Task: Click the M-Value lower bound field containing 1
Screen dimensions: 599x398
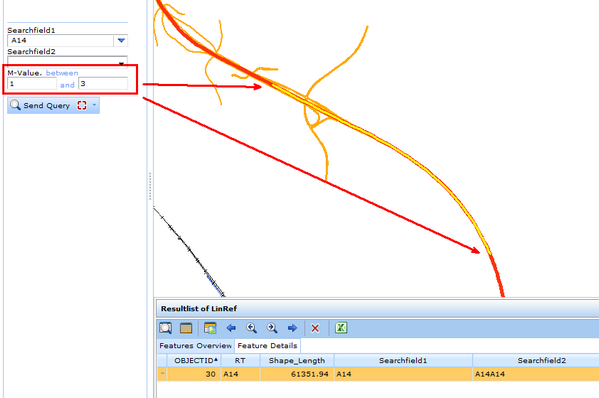Action: (x=32, y=84)
